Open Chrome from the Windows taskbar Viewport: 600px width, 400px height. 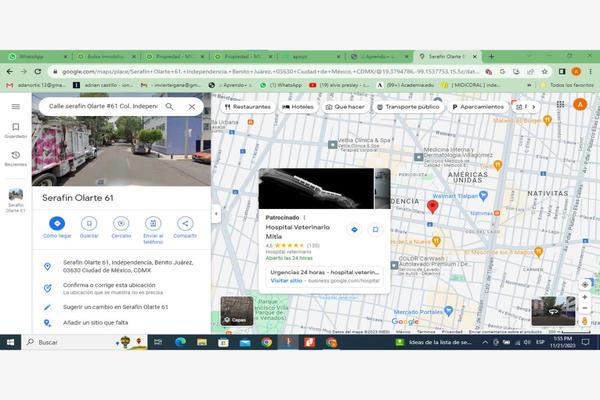point(267,342)
